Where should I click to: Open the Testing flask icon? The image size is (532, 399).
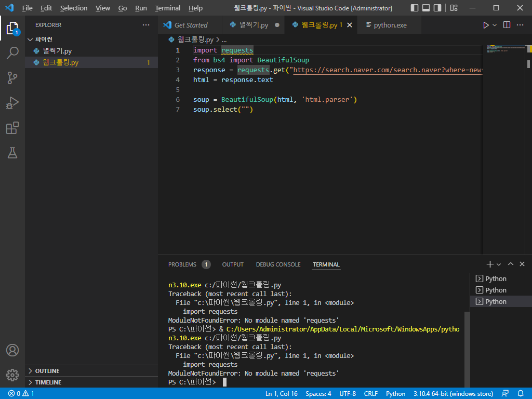[12, 153]
